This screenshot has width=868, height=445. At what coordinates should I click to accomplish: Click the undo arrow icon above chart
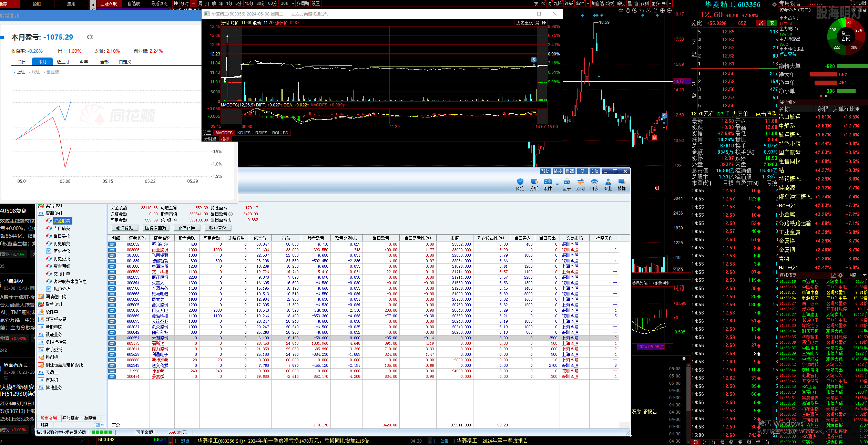642,11
